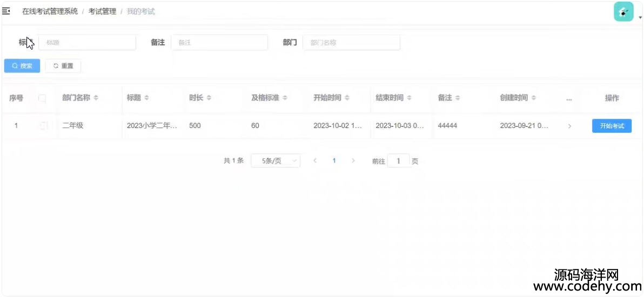644x297 pixels.
Task: Click the 操作 column header
Action: (x=612, y=98)
